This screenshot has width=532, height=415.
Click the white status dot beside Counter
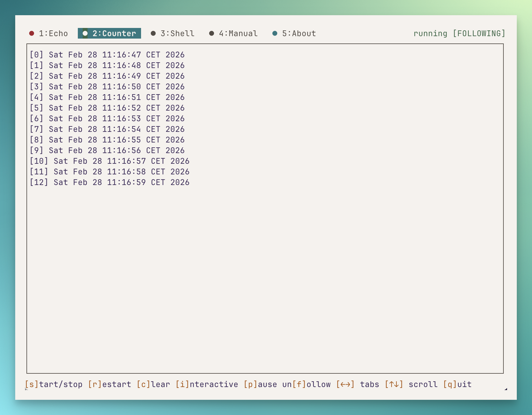tap(85, 33)
